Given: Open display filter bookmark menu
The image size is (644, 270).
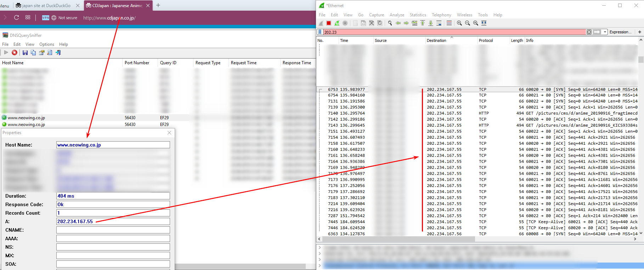Looking at the screenshot, I should pos(320,32).
